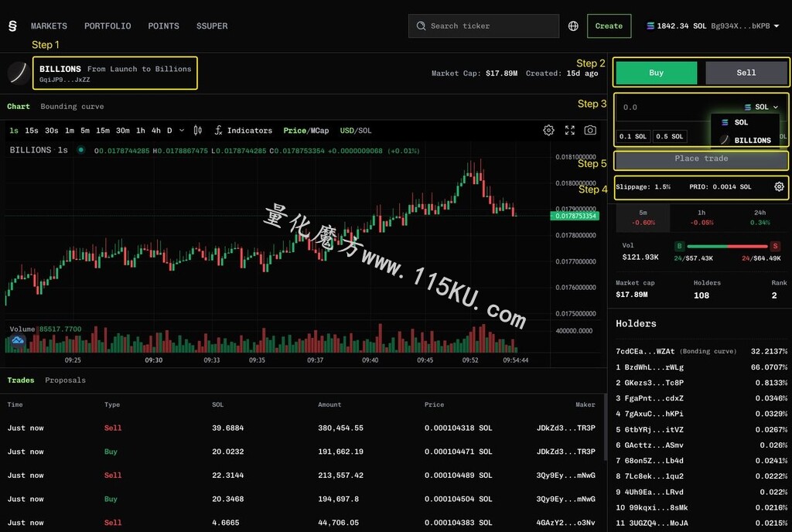The width and height of the screenshot is (792, 532).
Task: Open the candlestick chart type selector
Action: pyautogui.click(x=197, y=130)
